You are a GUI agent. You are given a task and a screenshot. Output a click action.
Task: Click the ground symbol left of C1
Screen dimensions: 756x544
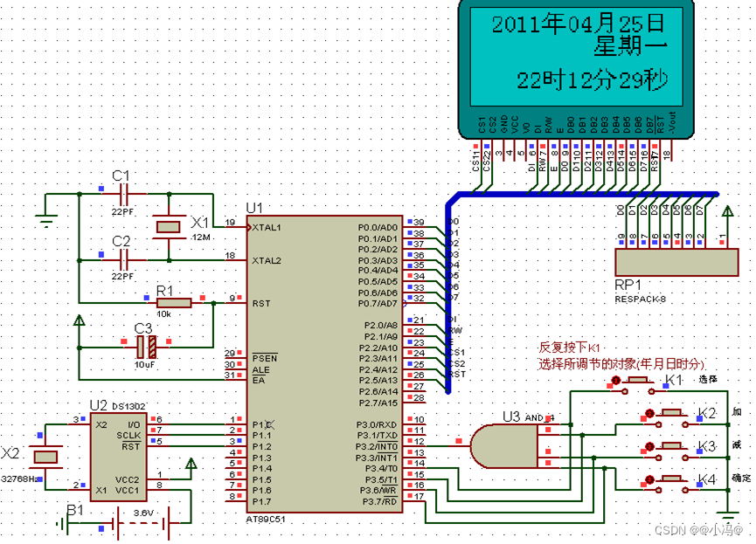pyautogui.click(x=46, y=221)
